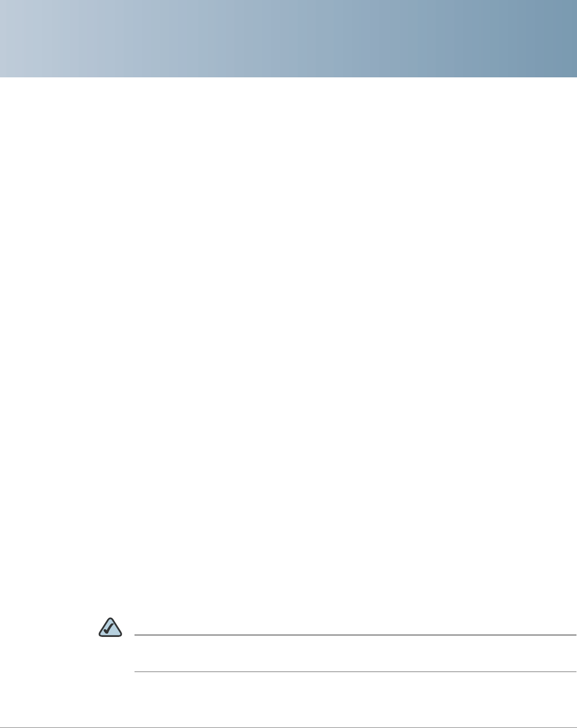Select the triangular note symbol with checkmark
The height and width of the screenshot is (728, 577).
point(110,628)
